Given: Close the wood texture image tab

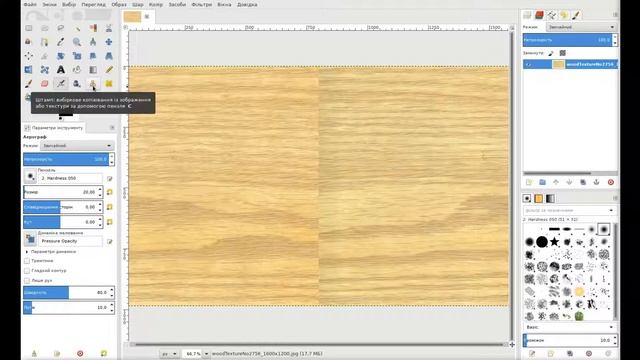Looking at the screenshot, I should [147, 16].
